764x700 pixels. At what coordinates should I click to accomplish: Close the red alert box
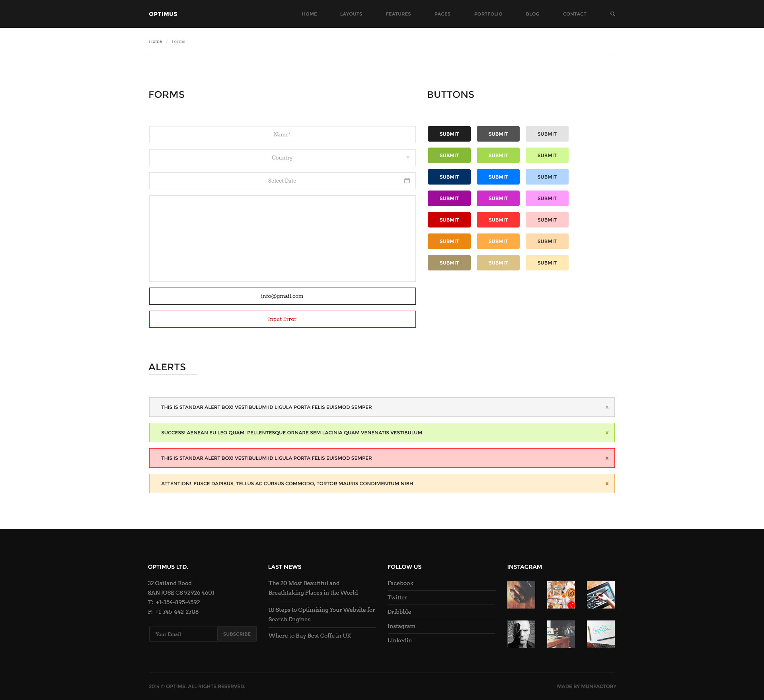(x=607, y=458)
